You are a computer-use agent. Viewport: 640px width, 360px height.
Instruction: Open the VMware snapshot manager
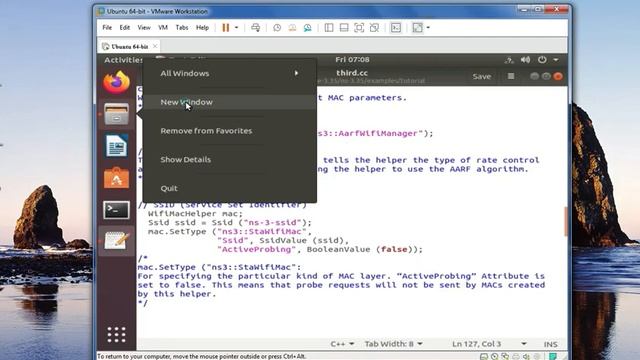[307, 27]
